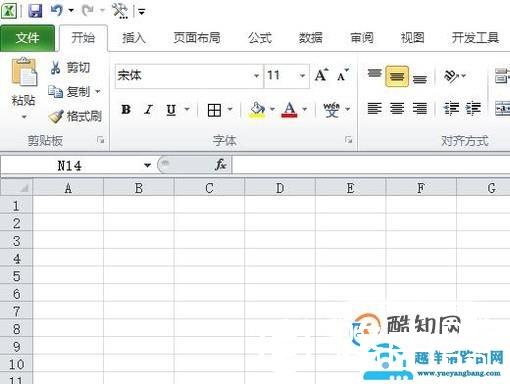Click the Undo arrow icon
510x384 pixels.
click(57, 11)
